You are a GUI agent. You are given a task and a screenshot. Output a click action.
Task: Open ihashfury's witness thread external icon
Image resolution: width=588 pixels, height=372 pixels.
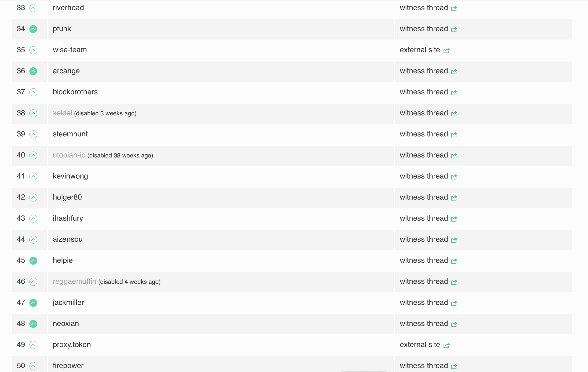pyautogui.click(x=454, y=219)
